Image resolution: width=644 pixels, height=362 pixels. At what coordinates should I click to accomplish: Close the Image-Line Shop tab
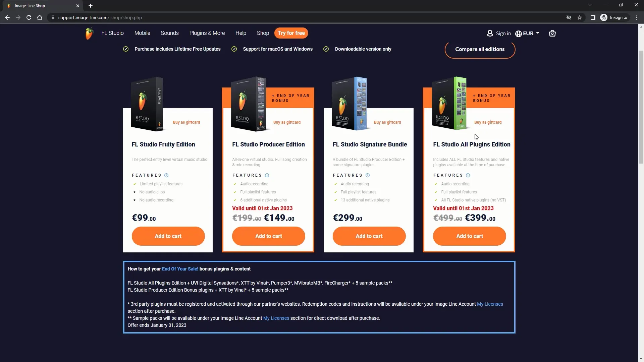[78, 6]
